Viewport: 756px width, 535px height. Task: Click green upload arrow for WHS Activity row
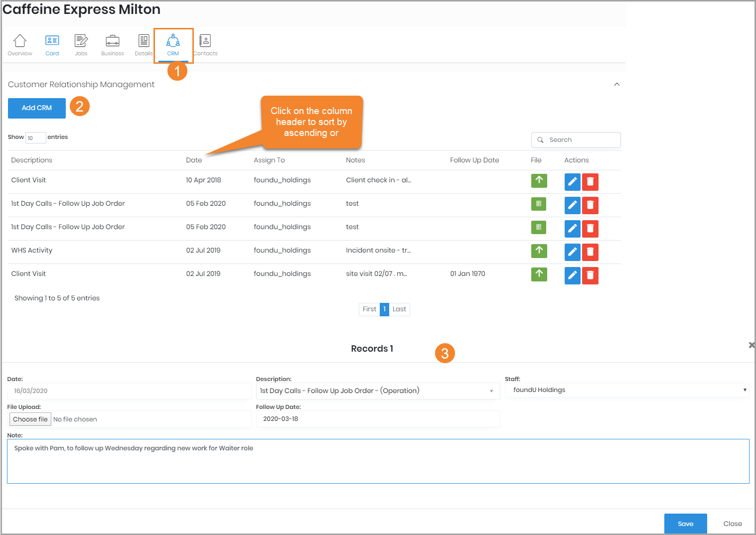coord(539,251)
